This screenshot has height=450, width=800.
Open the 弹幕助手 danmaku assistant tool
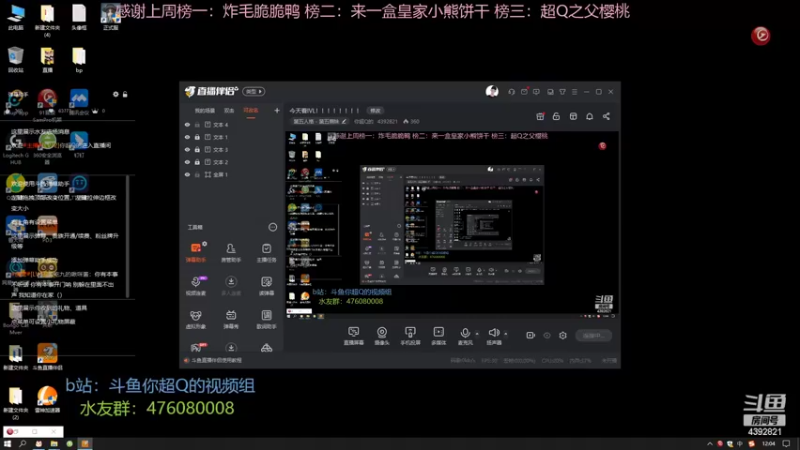(195, 252)
